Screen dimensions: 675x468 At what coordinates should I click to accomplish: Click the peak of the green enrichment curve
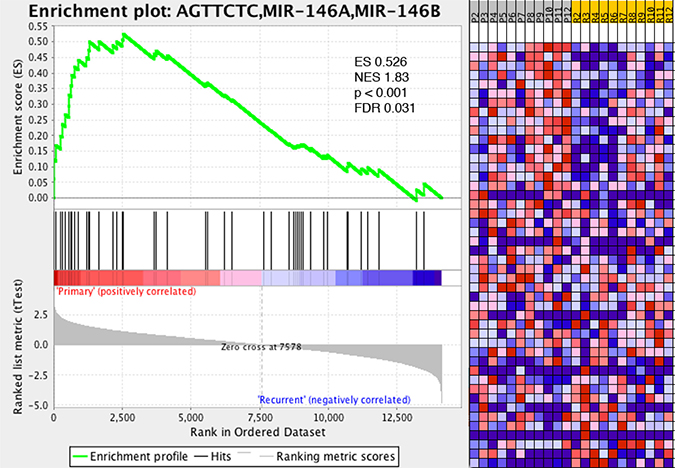(123, 35)
